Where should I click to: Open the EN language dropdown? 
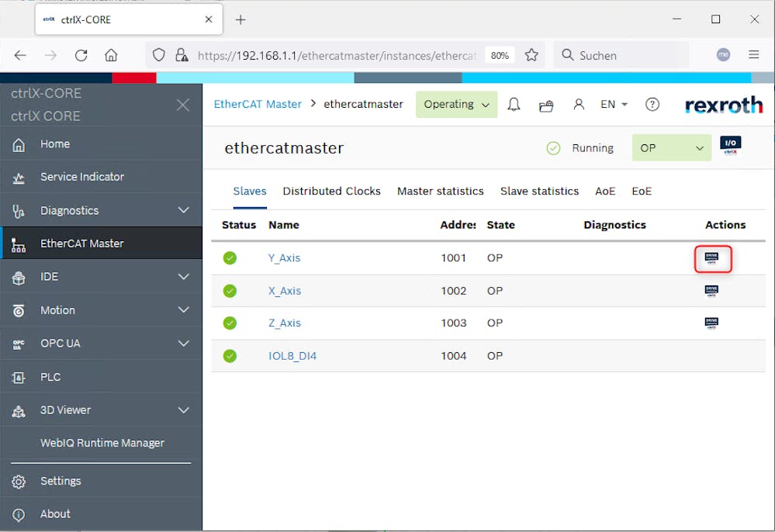[614, 104]
